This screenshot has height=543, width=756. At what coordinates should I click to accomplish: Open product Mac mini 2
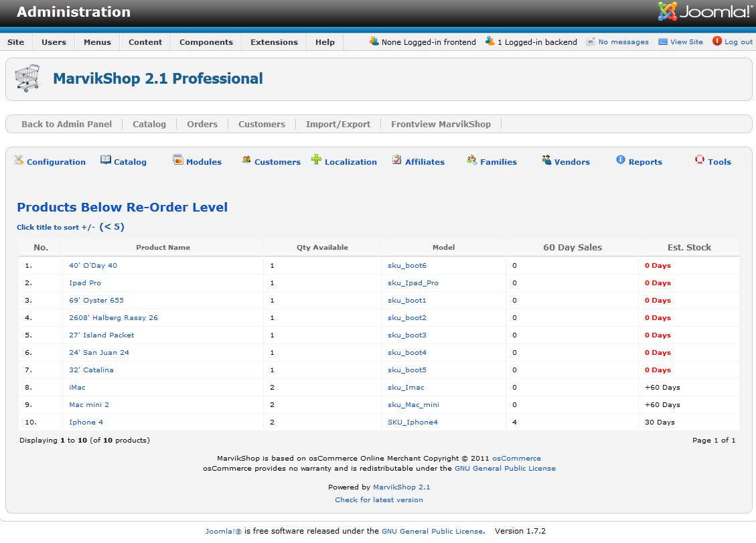[x=88, y=404]
